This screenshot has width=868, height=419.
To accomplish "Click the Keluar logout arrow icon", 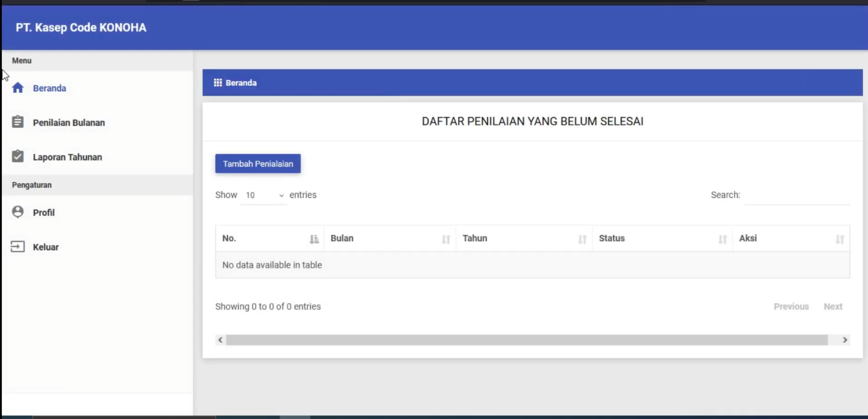I will tap(18, 246).
